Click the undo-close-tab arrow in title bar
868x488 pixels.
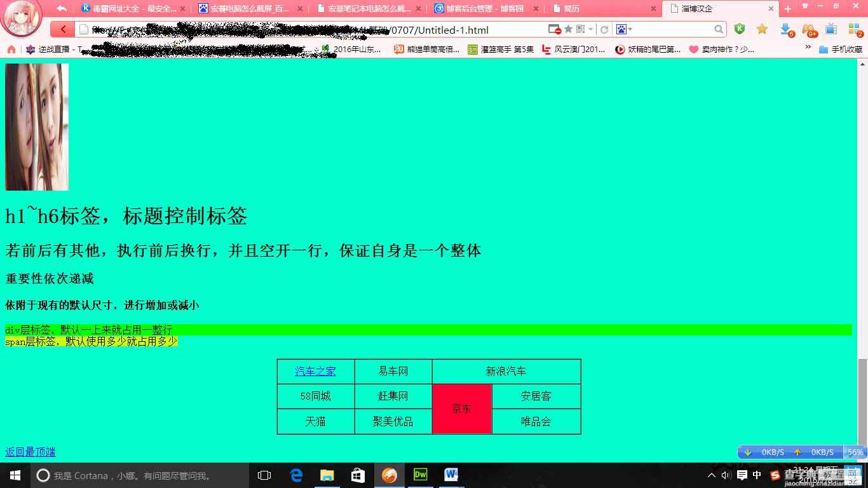pyautogui.click(x=62, y=9)
